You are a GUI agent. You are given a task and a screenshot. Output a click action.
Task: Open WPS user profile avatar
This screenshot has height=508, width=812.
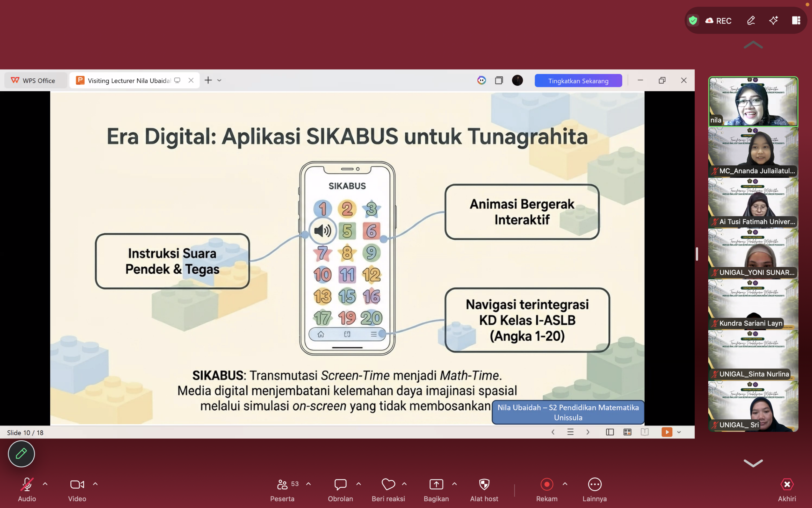click(x=517, y=80)
